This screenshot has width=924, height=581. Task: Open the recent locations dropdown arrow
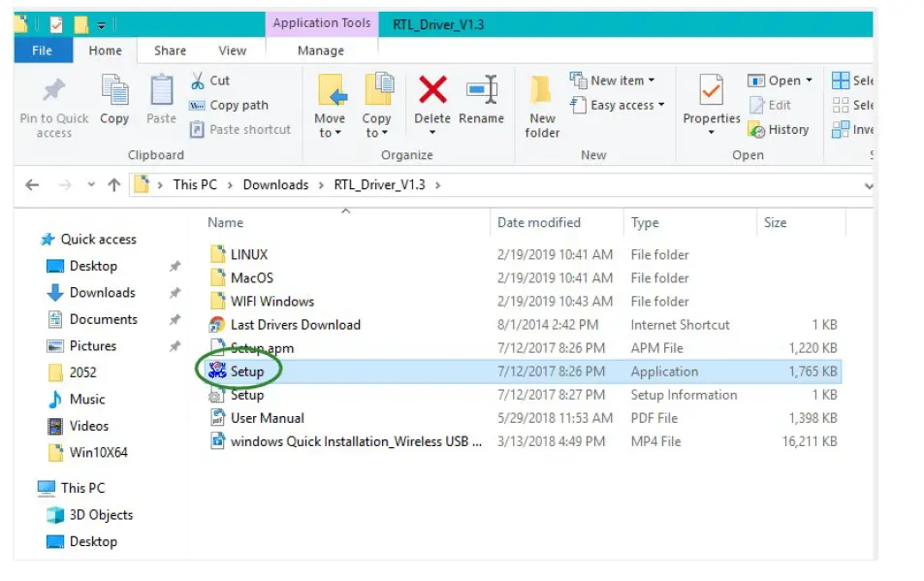(91, 185)
